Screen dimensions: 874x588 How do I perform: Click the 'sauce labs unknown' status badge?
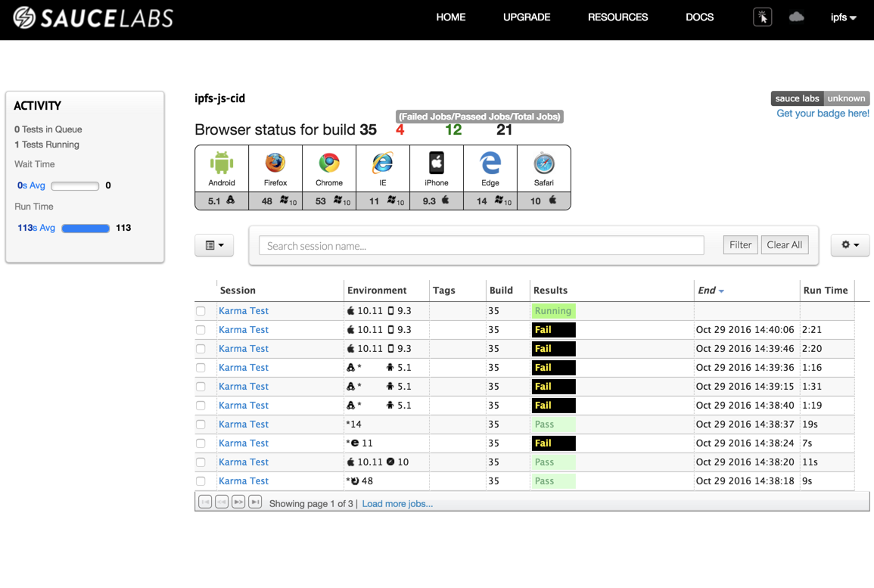click(820, 98)
